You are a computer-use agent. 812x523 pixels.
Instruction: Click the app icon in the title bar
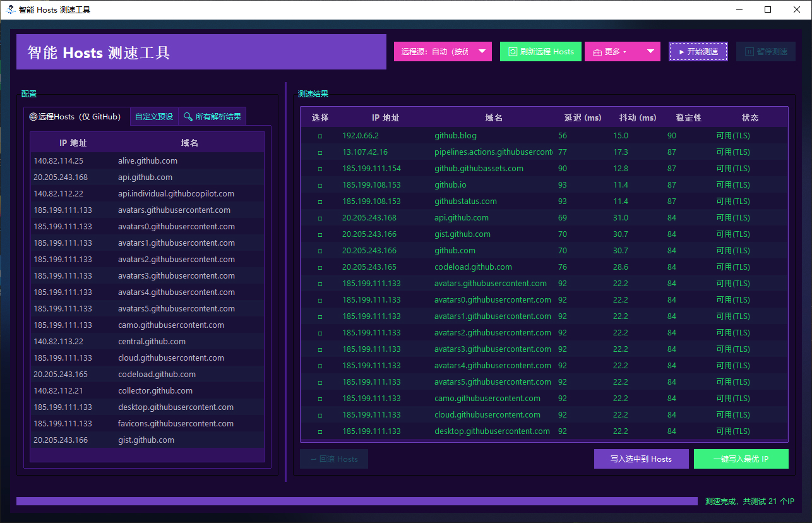pos(9,9)
